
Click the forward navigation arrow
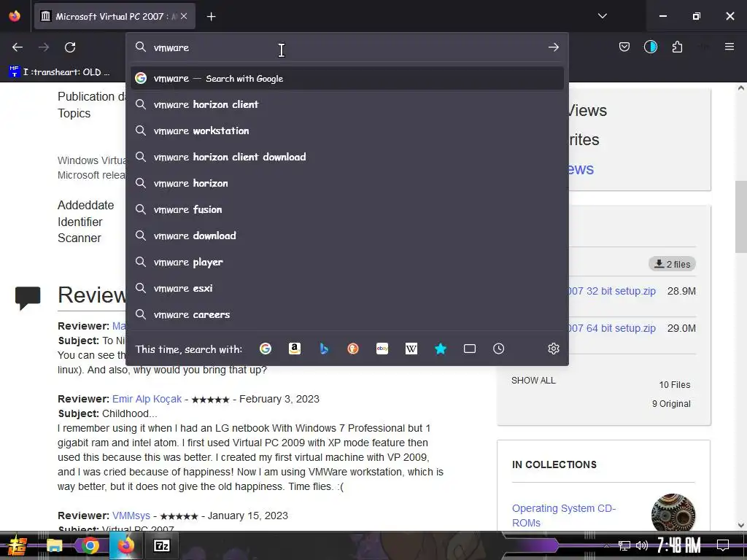(44, 47)
